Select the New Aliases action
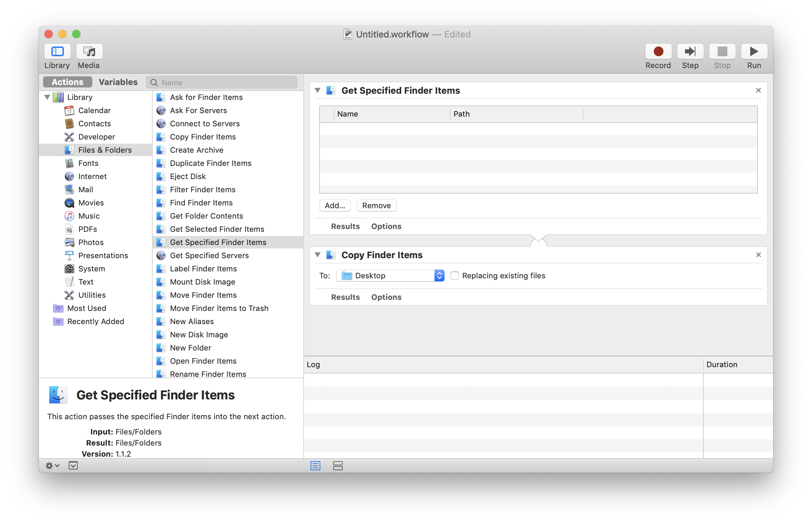The width and height of the screenshot is (812, 524). pos(228,321)
